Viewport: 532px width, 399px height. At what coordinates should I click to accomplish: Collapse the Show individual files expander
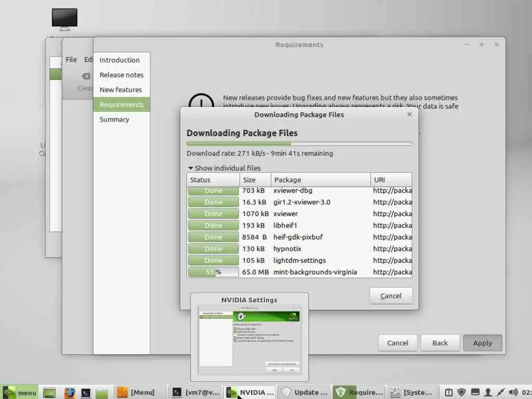point(224,168)
